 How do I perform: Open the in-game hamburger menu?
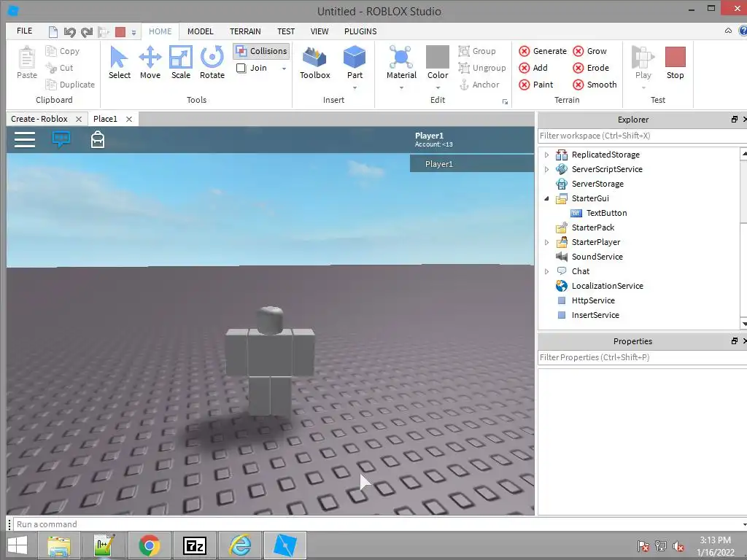(x=25, y=139)
